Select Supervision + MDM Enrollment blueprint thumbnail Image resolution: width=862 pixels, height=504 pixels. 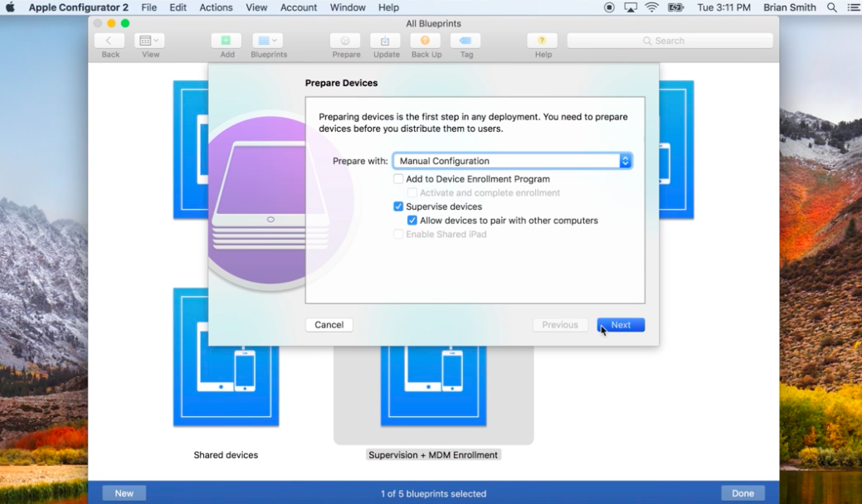click(x=434, y=386)
